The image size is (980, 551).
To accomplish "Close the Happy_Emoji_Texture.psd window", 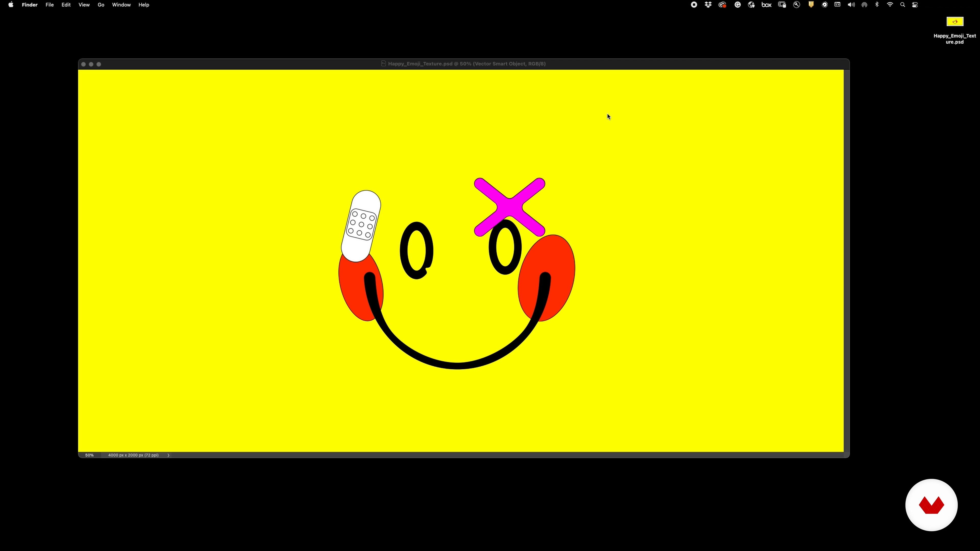I will point(84,64).
